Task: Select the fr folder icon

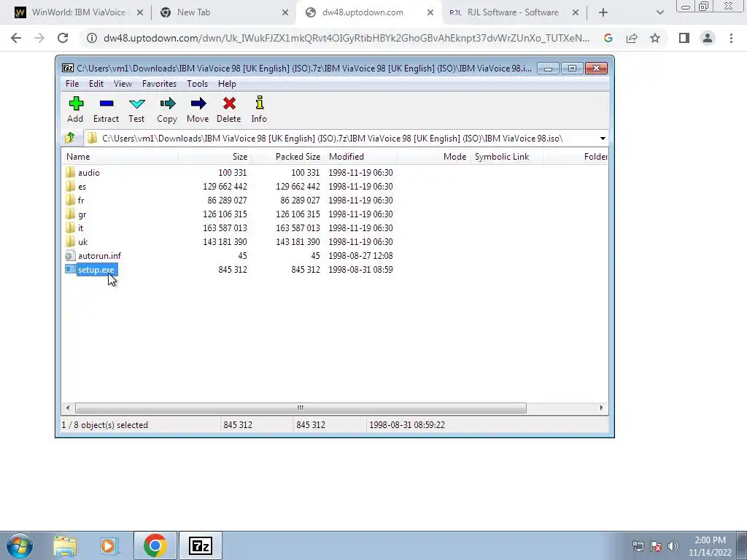Action: pos(70,200)
